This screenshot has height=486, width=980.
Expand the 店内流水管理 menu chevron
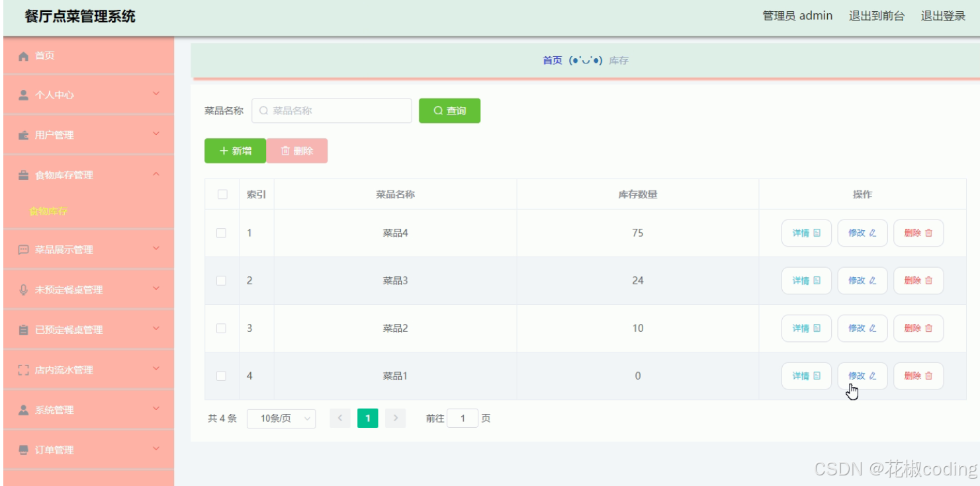click(156, 368)
